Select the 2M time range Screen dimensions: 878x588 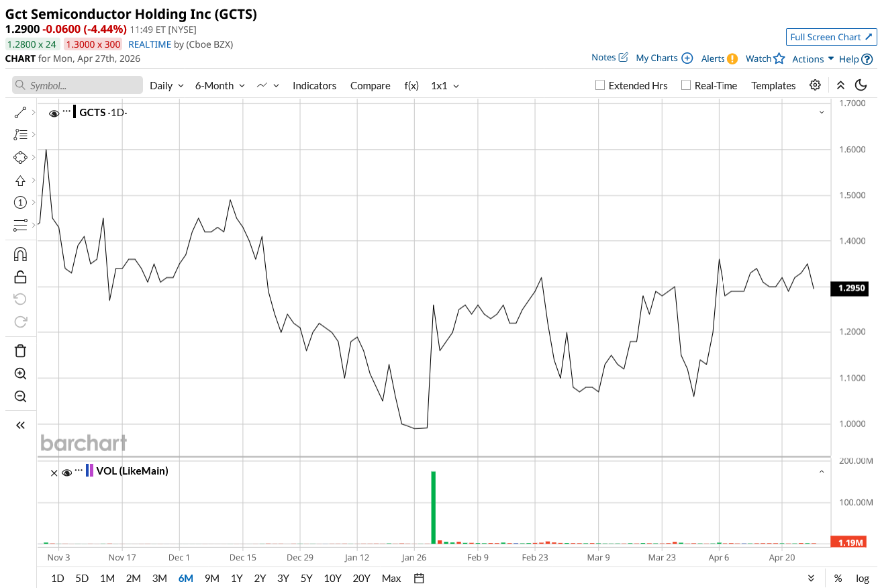133,578
